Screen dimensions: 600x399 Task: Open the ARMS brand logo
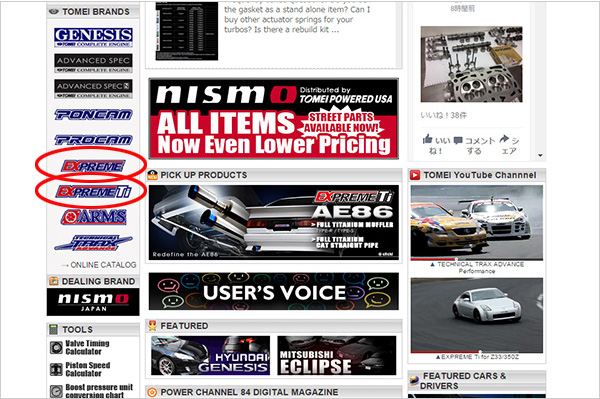[x=93, y=217]
